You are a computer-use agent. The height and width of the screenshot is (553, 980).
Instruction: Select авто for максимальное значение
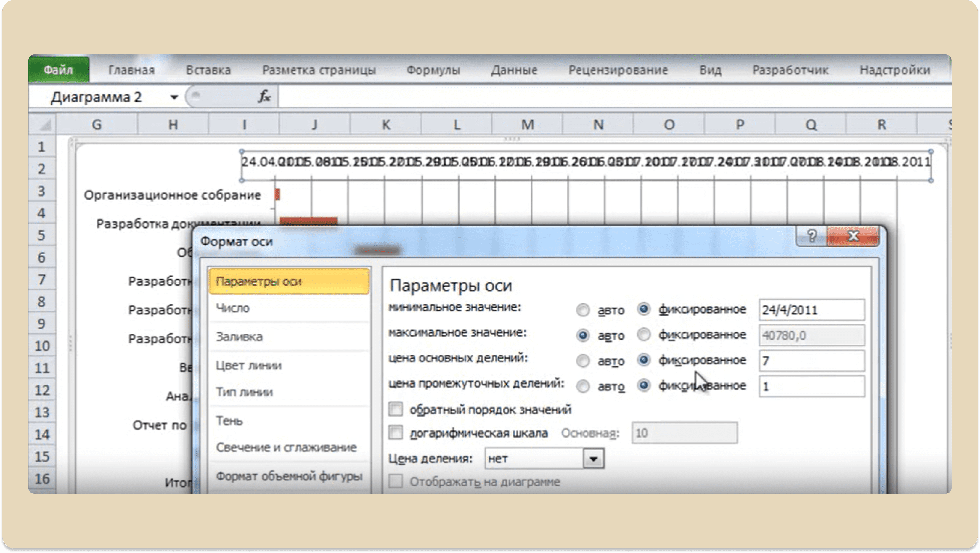pyautogui.click(x=583, y=335)
